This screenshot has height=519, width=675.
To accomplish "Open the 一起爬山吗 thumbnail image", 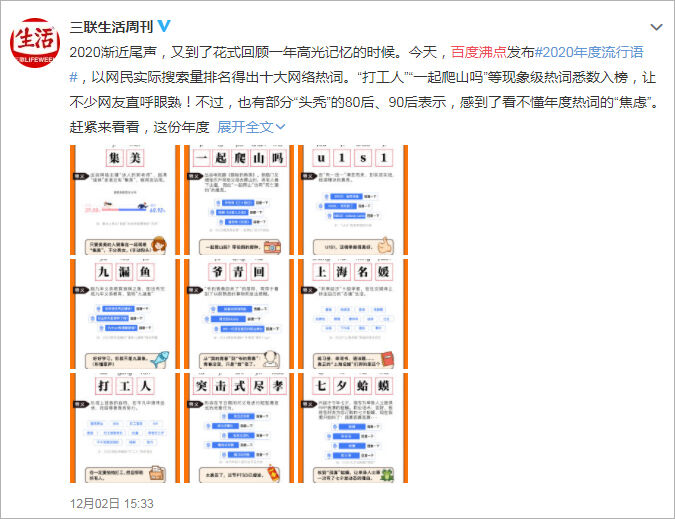I will pyautogui.click(x=239, y=200).
